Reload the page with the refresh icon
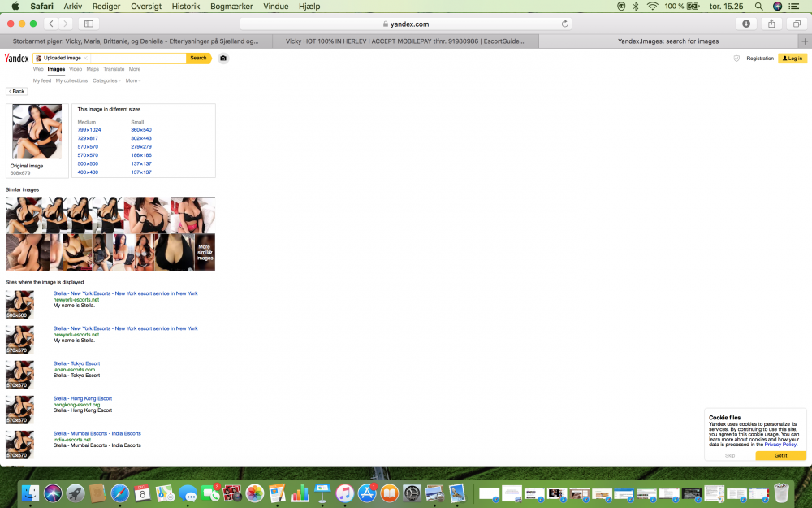This screenshot has height=508, width=812. (565, 24)
